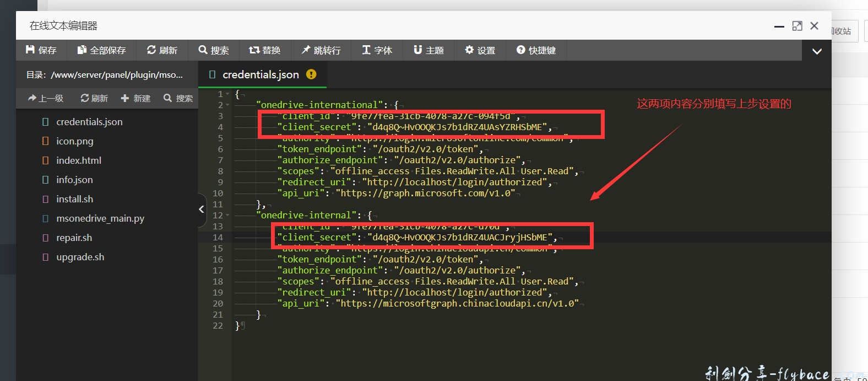Click the Save (保存) toolbar icon
Image resolution: width=868 pixels, height=381 pixels.
[41, 50]
